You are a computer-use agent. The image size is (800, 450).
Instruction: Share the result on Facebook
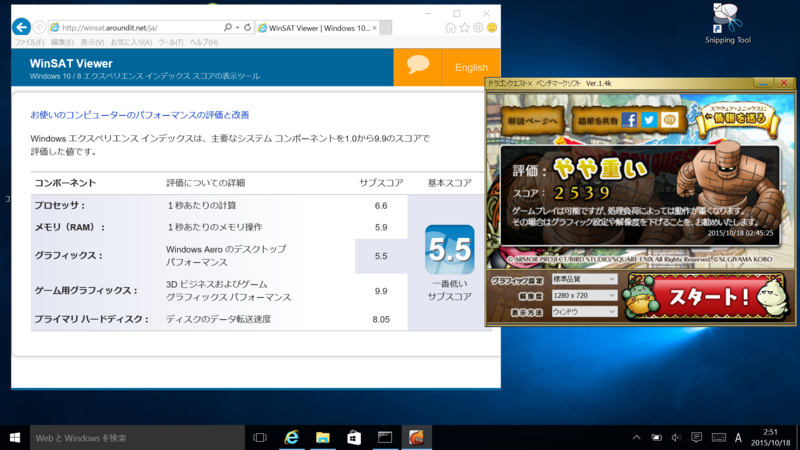pyautogui.click(x=629, y=120)
